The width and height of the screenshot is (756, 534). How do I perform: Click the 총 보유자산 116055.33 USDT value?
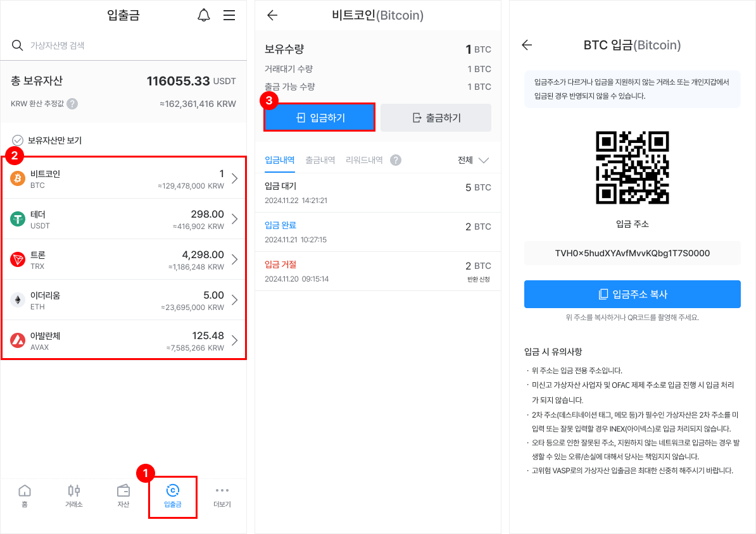coord(191,81)
